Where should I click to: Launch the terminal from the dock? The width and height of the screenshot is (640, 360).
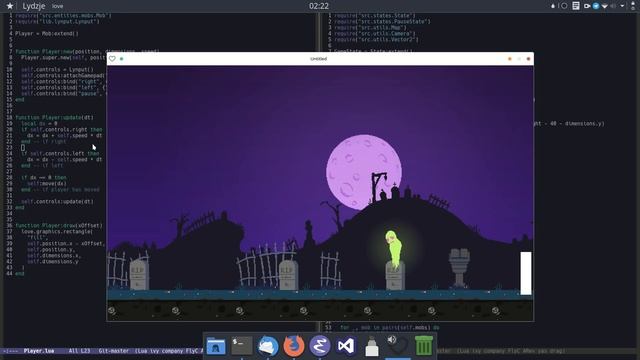coord(242,346)
